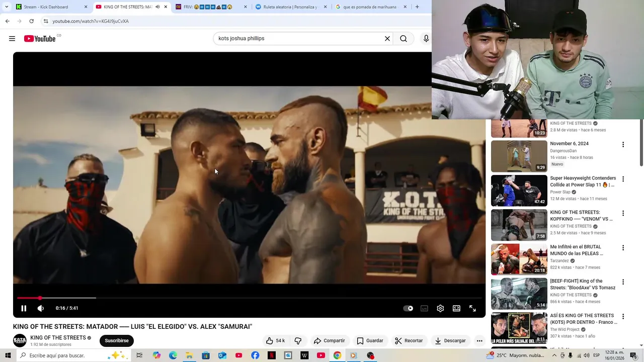Click the Recortar clip button
Viewport: 644px width, 362px height.
(x=409, y=341)
